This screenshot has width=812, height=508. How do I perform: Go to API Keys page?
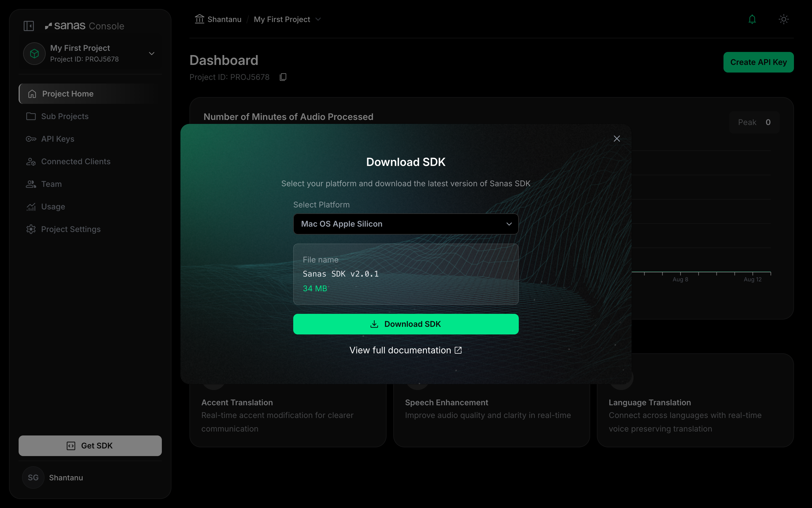coord(90,139)
